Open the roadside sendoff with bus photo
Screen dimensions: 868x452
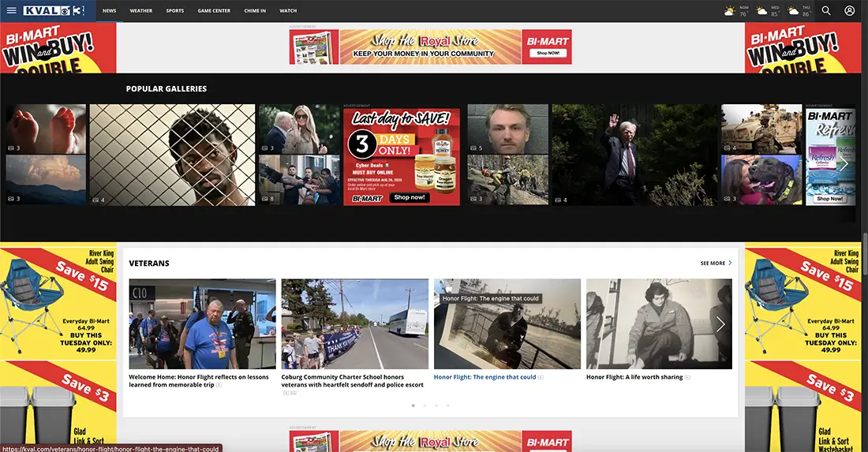point(355,323)
